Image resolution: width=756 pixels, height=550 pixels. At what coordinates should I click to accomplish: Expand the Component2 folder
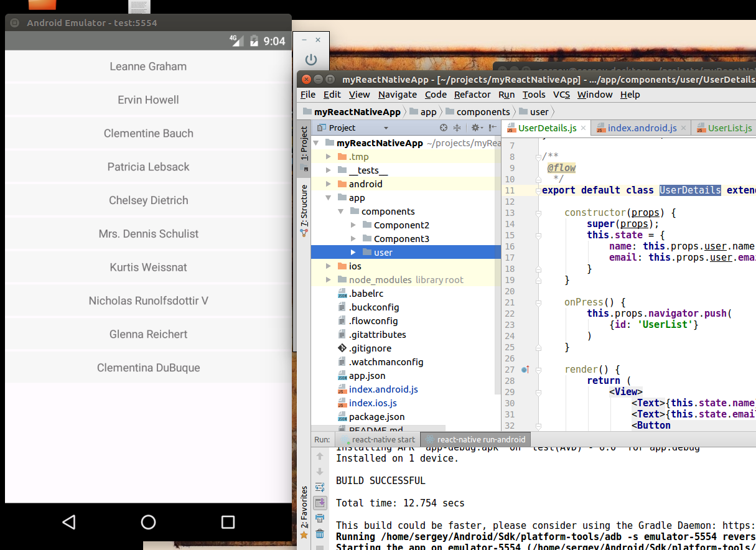pyautogui.click(x=353, y=225)
